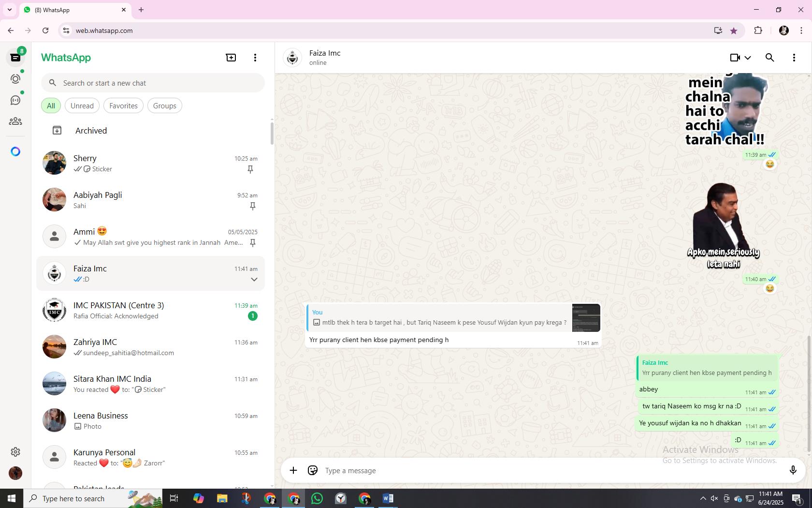Click the search or start new chat field
The width and height of the screenshot is (812, 508).
(x=153, y=83)
